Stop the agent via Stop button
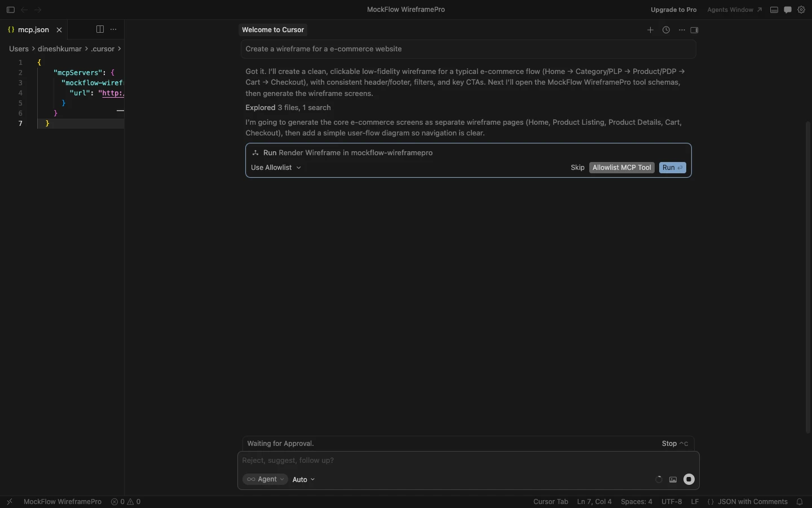The image size is (812, 508). (x=675, y=444)
